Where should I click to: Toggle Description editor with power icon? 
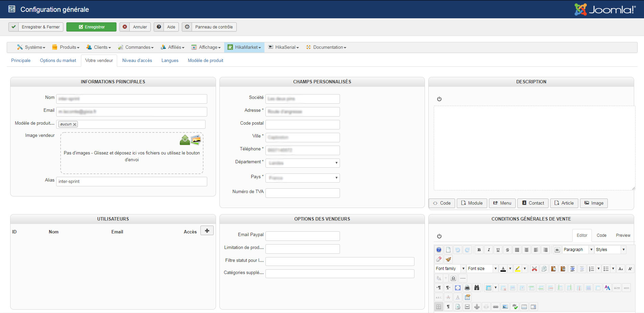point(439,99)
